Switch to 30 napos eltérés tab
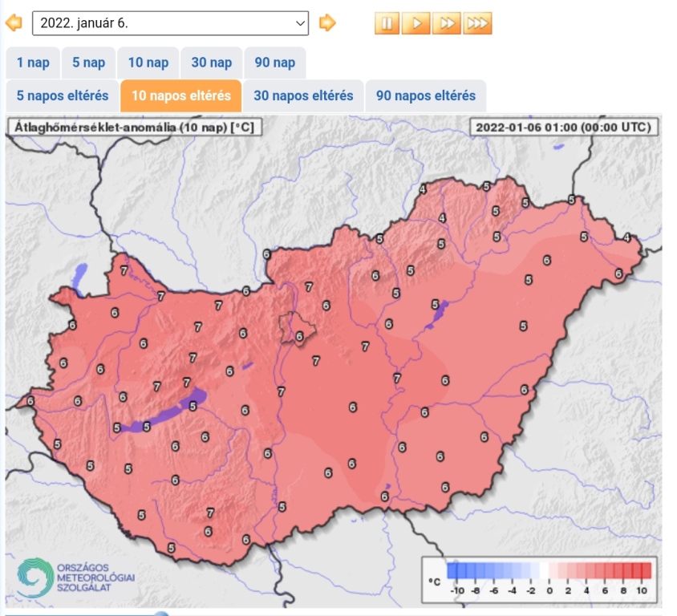677x616 pixels. [303, 95]
